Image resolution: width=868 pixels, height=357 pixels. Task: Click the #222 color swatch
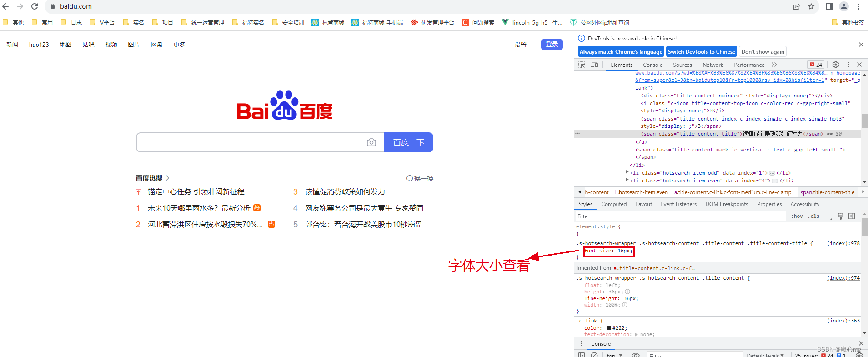coord(609,328)
